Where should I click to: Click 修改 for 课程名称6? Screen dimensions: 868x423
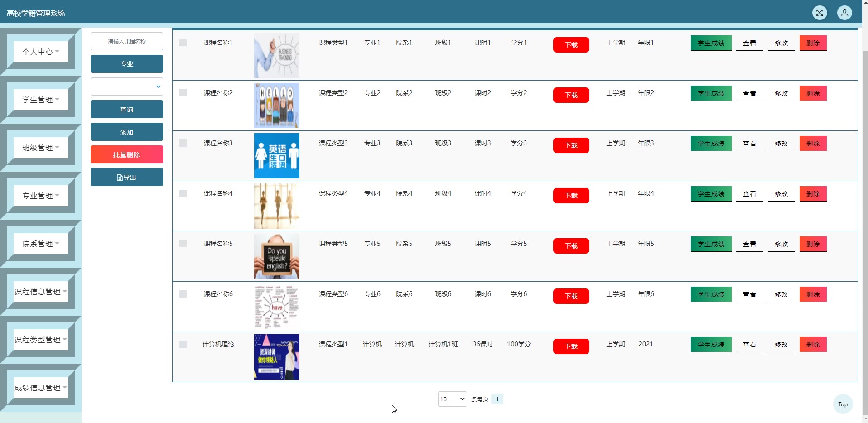pos(781,294)
